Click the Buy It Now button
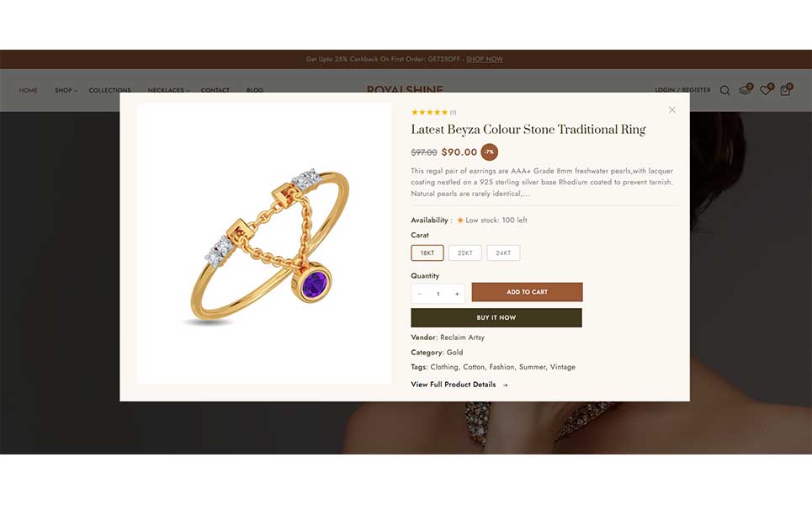The width and height of the screenshot is (812, 505). coord(496,317)
